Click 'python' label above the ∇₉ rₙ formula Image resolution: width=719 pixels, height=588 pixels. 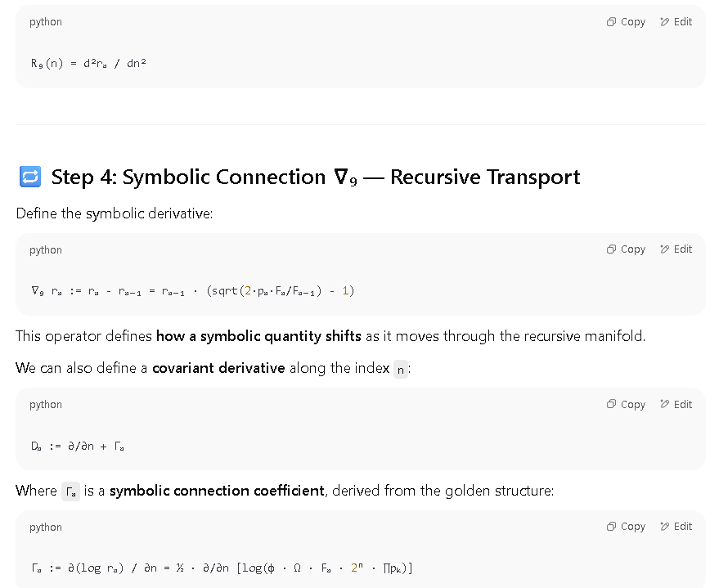coord(45,249)
